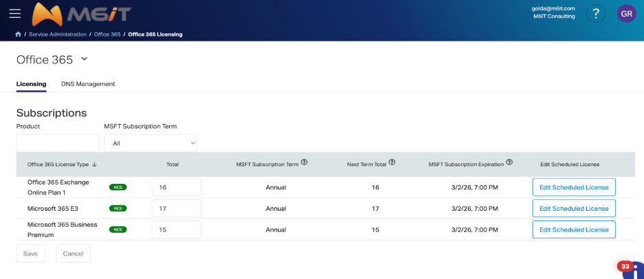
Task: Click NCE badge for Exchange Online Plan 1
Action: (118, 187)
